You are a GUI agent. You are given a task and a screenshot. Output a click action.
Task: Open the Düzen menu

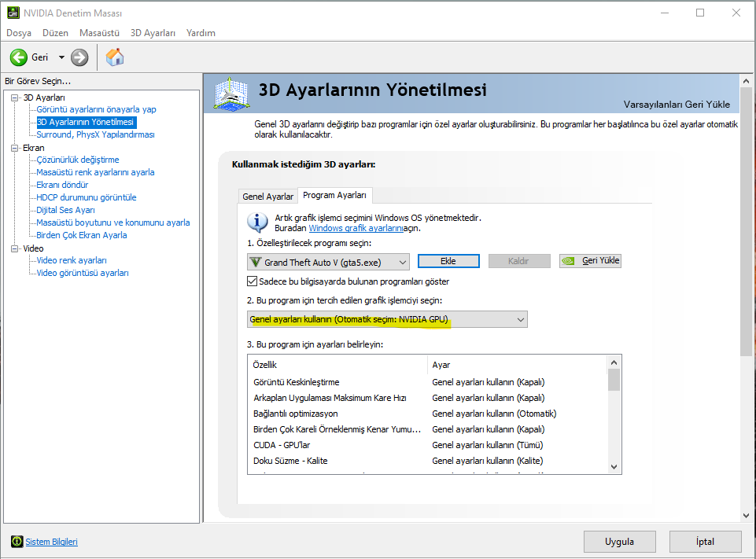click(x=55, y=33)
